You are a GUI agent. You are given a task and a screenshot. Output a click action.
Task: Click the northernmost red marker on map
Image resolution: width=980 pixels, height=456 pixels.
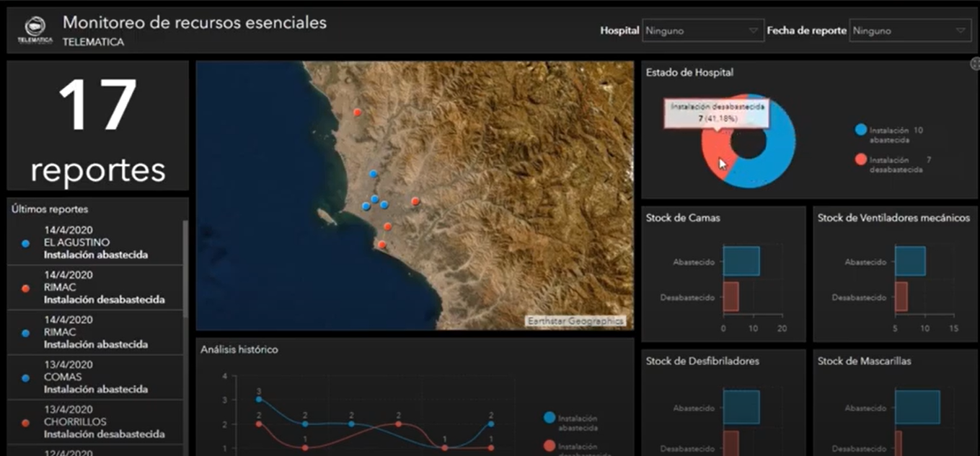point(357,113)
